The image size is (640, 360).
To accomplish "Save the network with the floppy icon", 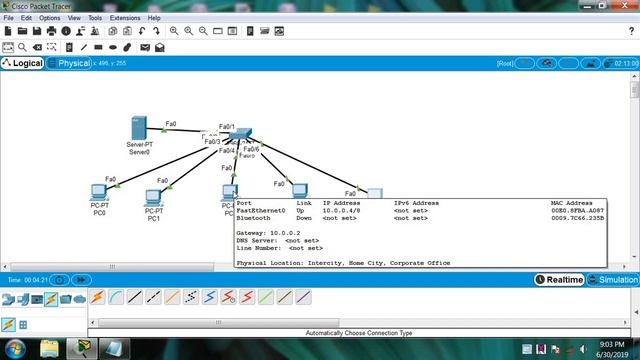I will click(37, 31).
